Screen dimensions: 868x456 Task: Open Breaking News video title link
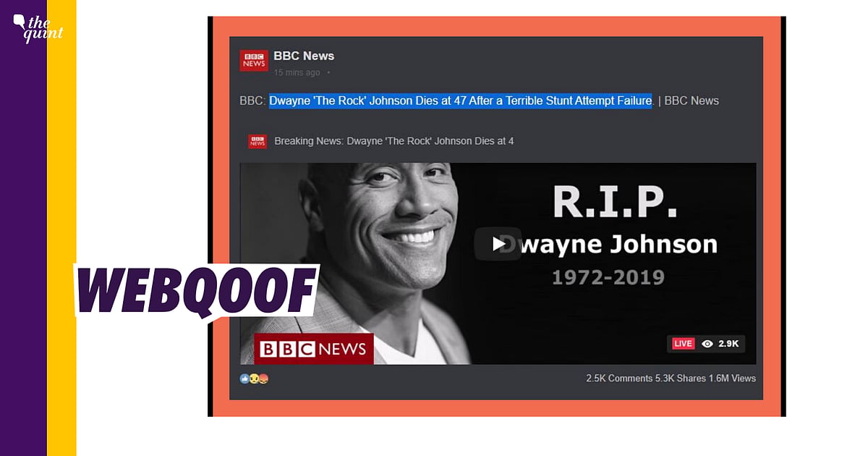[x=394, y=141]
